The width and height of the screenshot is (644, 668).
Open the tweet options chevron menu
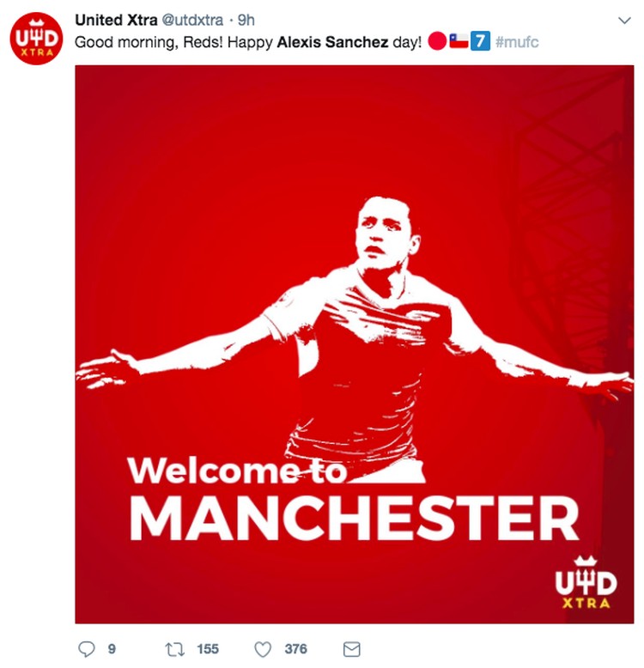(624, 21)
